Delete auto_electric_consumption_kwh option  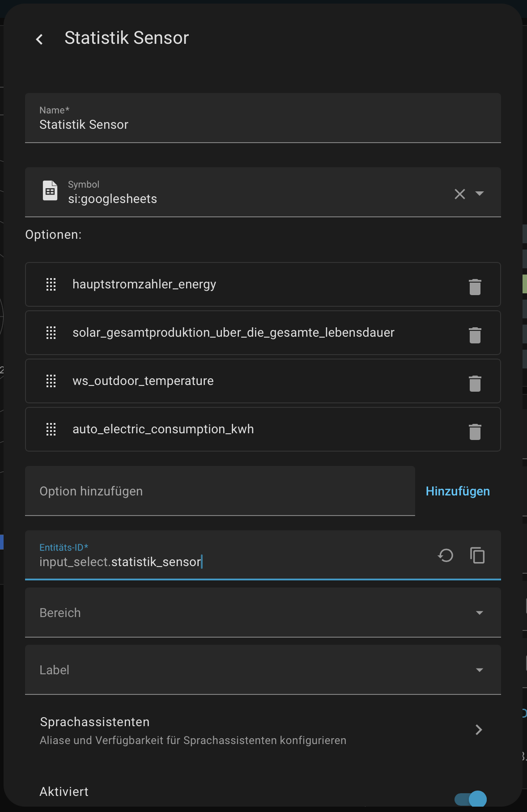pyautogui.click(x=475, y=432)
